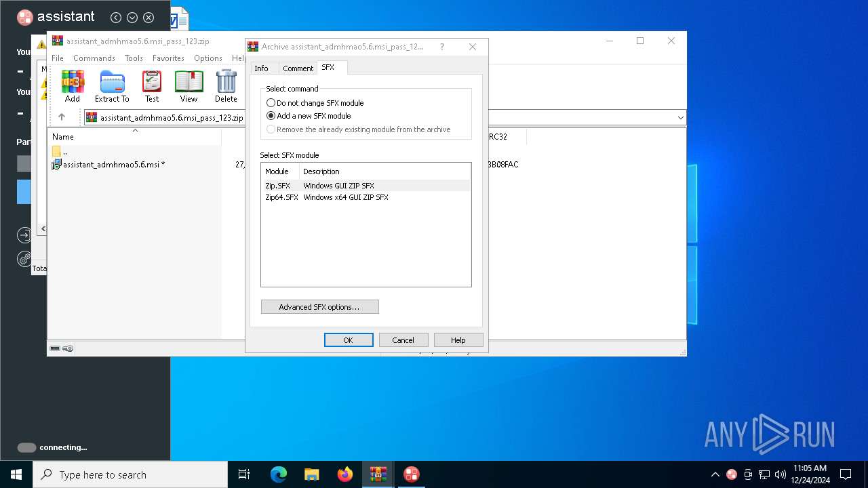Launch Microsoft Edge from taskbar

coord(279,474)
